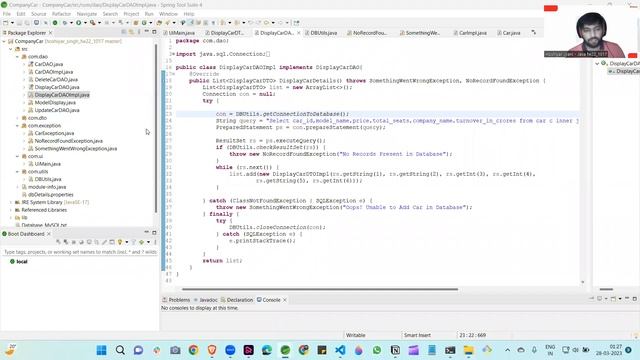
Task: Click the New Java Class toolbar icon
Action: pos(144,23)
